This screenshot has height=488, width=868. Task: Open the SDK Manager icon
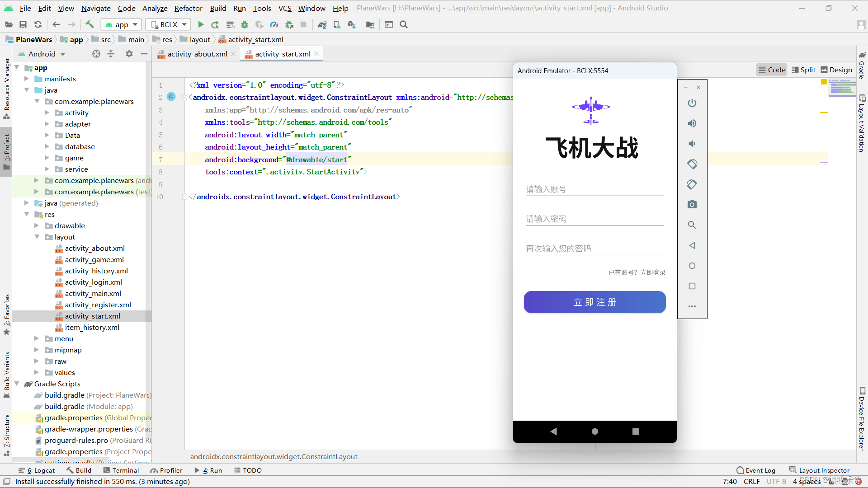click(352, 24)
